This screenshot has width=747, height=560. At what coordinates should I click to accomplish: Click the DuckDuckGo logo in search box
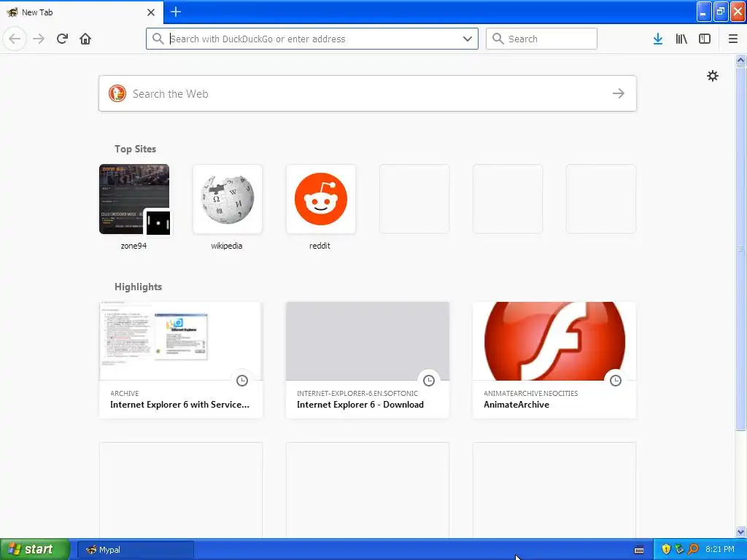[x=117, y=93]
